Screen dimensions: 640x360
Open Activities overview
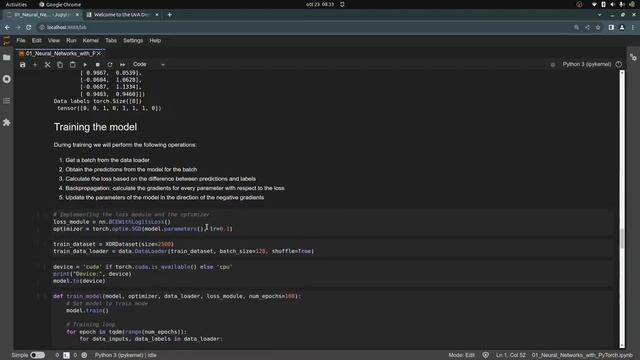[16, 4]
